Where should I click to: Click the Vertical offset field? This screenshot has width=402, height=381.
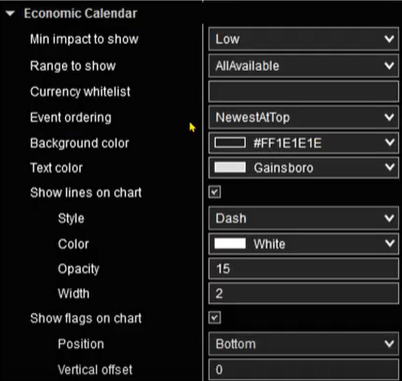303,369
